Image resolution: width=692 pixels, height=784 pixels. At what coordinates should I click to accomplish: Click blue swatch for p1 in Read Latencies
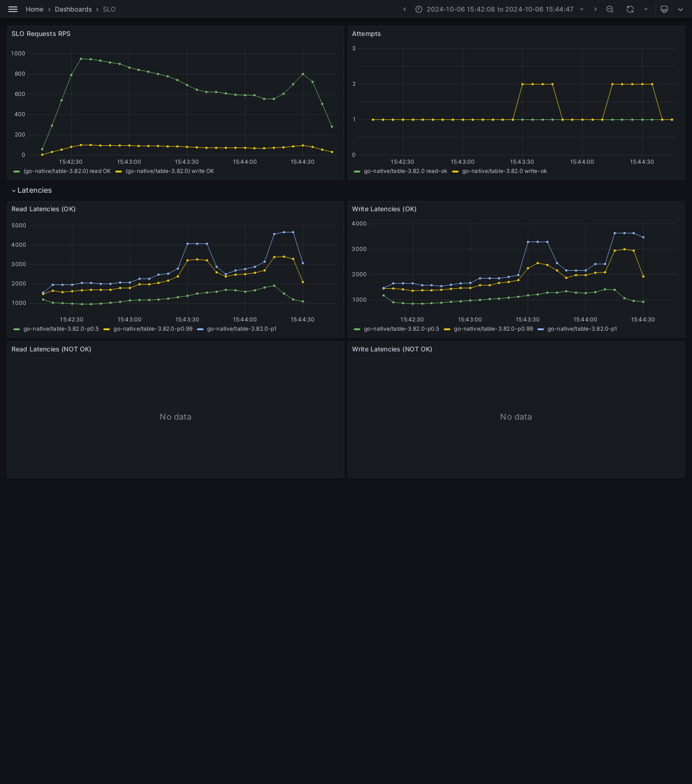[200, 329]
